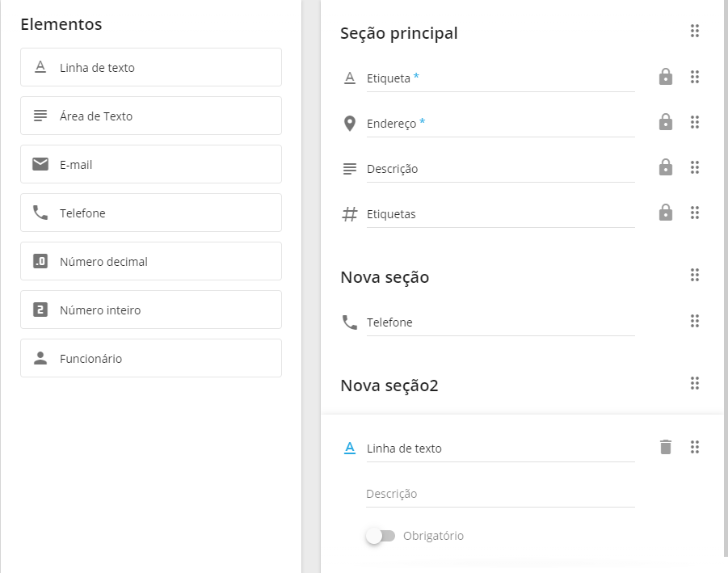The image size is (728, 573).
Task: Click drag handle for Nova seção2 header
Action: (x=694, y=383)
